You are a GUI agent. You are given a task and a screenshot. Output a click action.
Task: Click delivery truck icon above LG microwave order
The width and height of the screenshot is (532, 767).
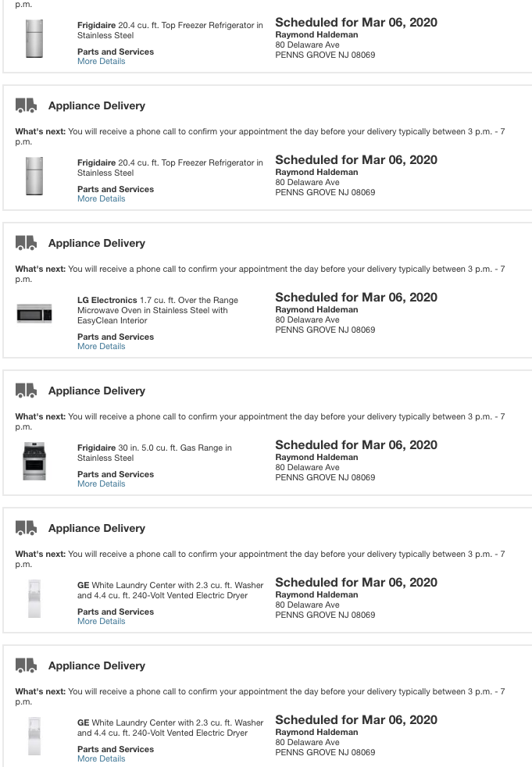(26, 243)
